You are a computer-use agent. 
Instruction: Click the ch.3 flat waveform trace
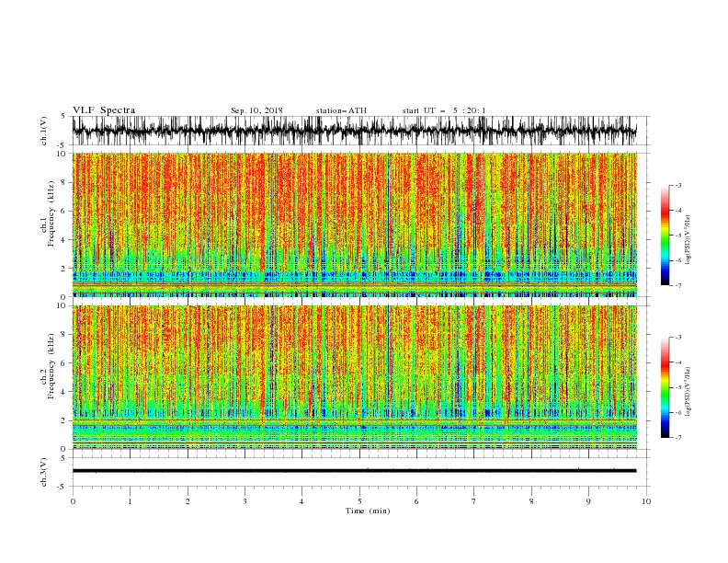(x=354, y=471)
